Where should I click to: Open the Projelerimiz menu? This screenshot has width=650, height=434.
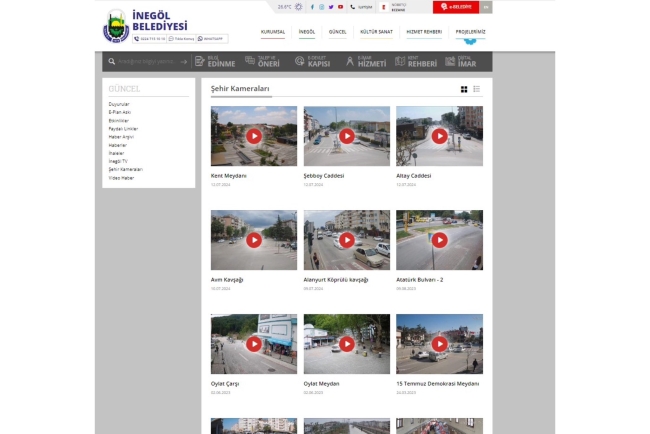click(471, 32)
